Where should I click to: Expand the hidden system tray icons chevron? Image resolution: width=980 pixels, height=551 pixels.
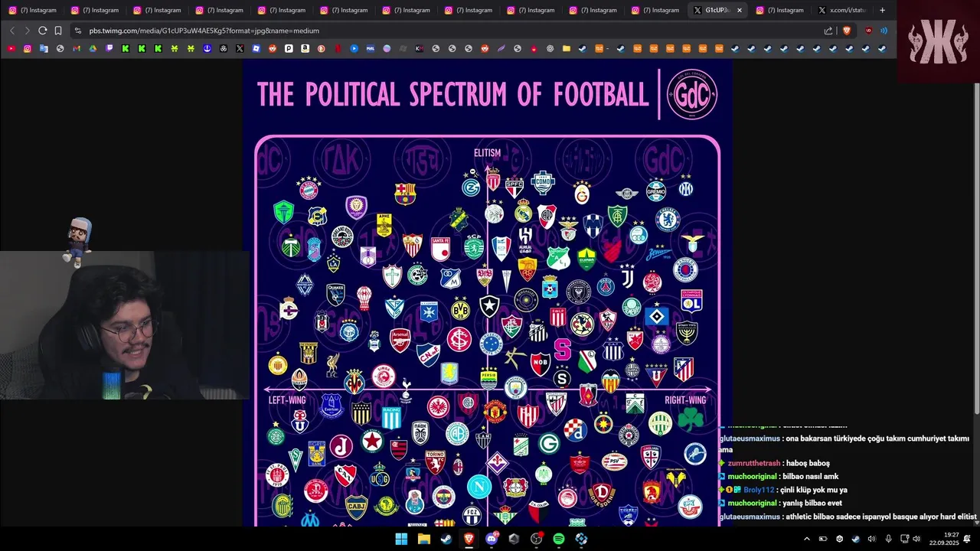807,539
